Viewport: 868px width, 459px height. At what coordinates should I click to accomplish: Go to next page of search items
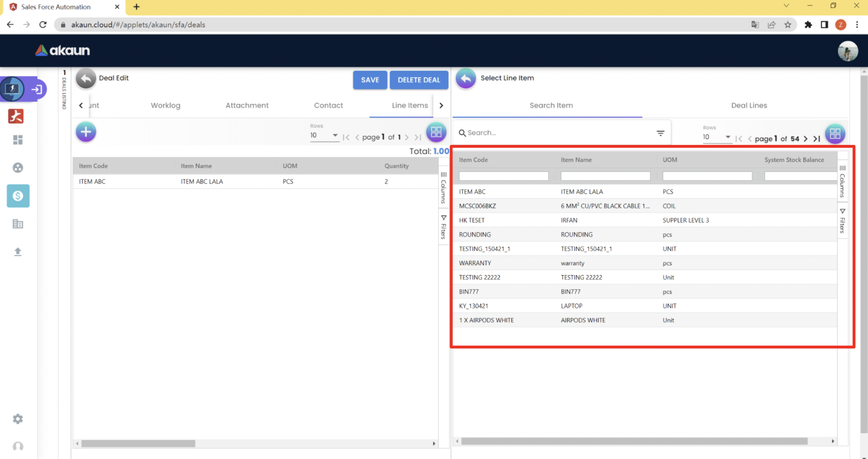806,139
